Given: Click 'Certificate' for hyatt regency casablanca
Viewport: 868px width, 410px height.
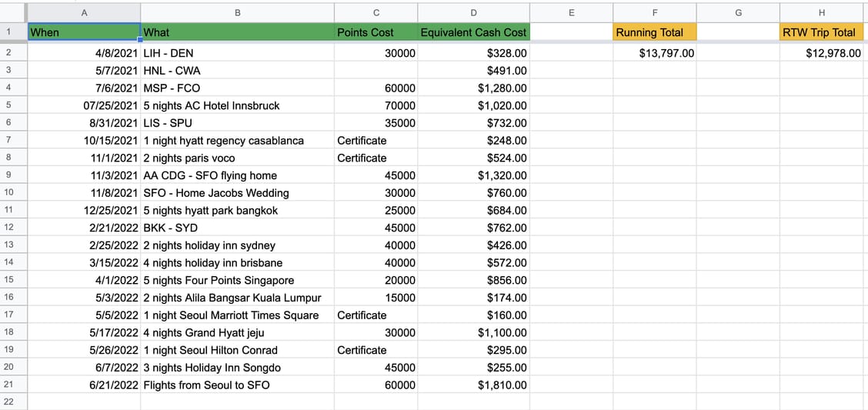Looking at the screenshot, I should point(376,141).
